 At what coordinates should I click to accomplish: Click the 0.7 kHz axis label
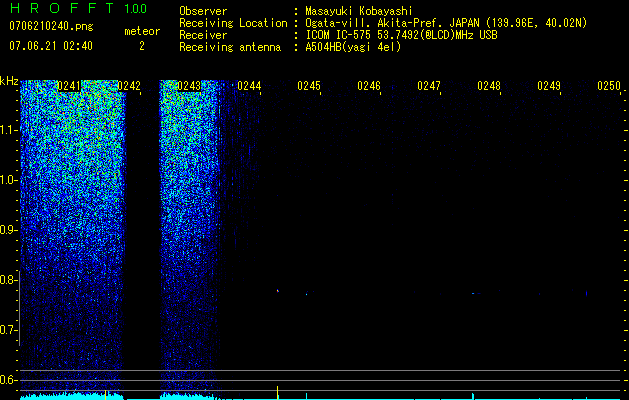coord(8,330)
